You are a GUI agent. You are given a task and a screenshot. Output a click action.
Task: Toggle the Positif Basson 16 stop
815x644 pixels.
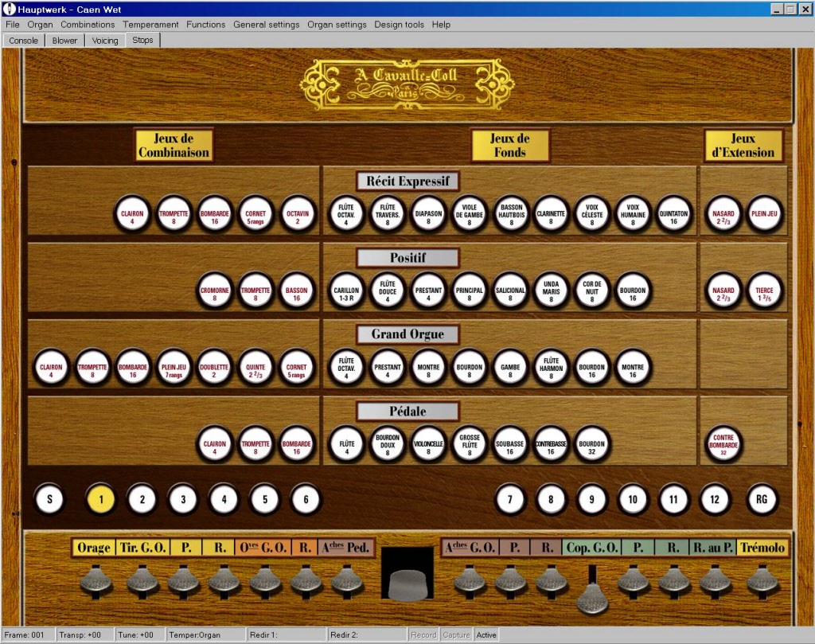[x=296, y=291]
